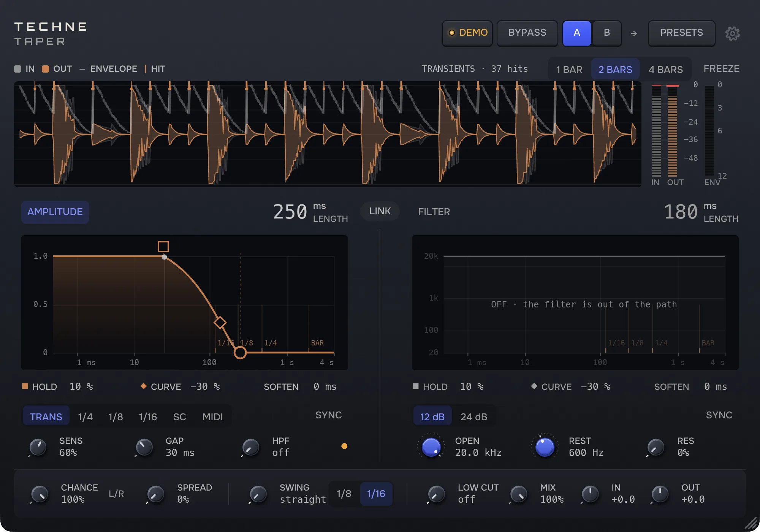The height and width of the screenshot is (532, 760).
Task: Click the filter section SYNC label
Action: tap(719, 415)
